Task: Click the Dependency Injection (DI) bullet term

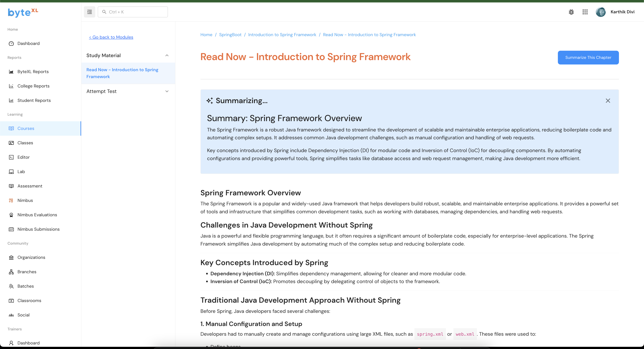Action: [x=242, y=274]
